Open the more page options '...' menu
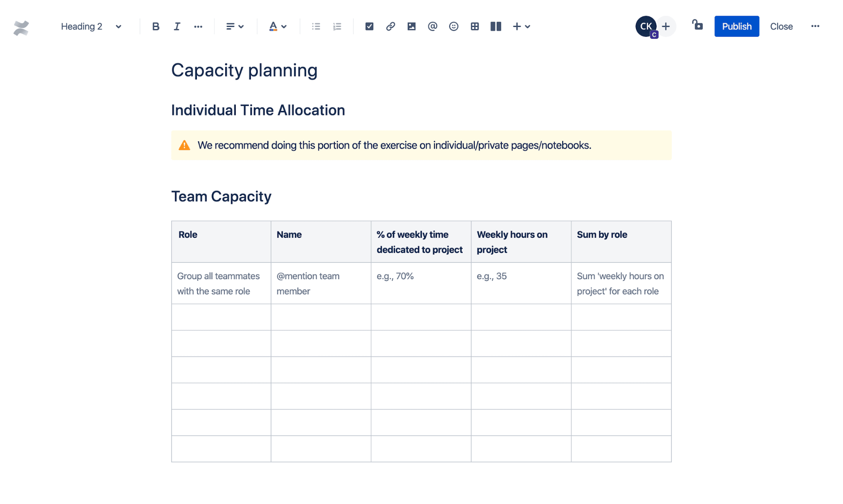The width and height of the screenshot is (843, 504). tap(814, 27)
